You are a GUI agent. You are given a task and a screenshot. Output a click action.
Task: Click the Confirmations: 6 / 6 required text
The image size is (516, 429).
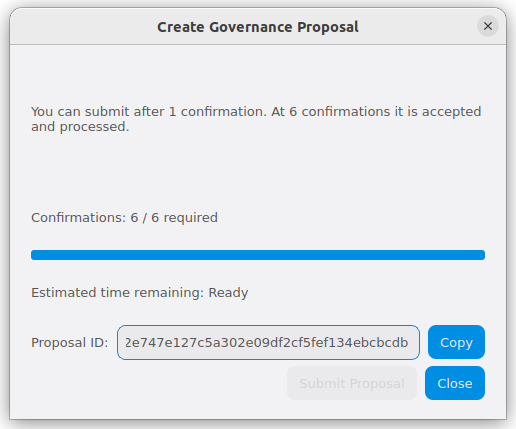(x=124, y=218)
